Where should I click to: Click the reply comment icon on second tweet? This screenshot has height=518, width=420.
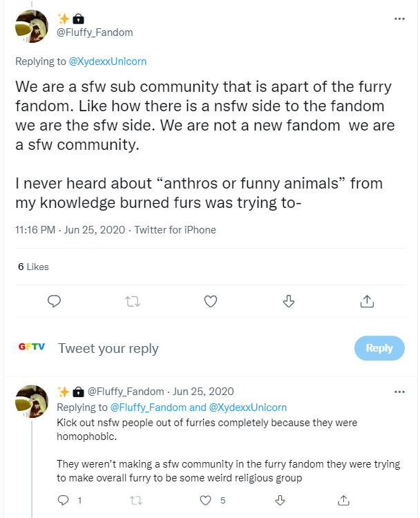point(64,500)
